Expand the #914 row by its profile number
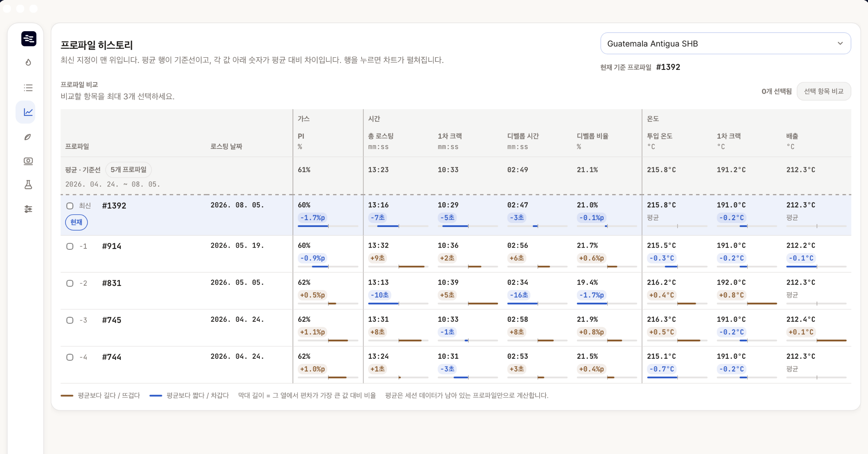Screen dimensions: 868x454 click(x=112, y=246)
